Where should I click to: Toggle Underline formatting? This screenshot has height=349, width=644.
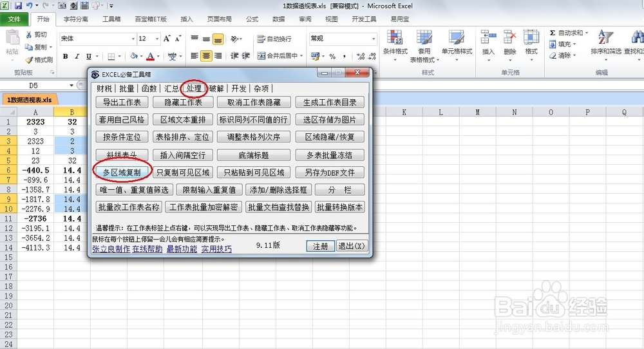pos(89,56)
